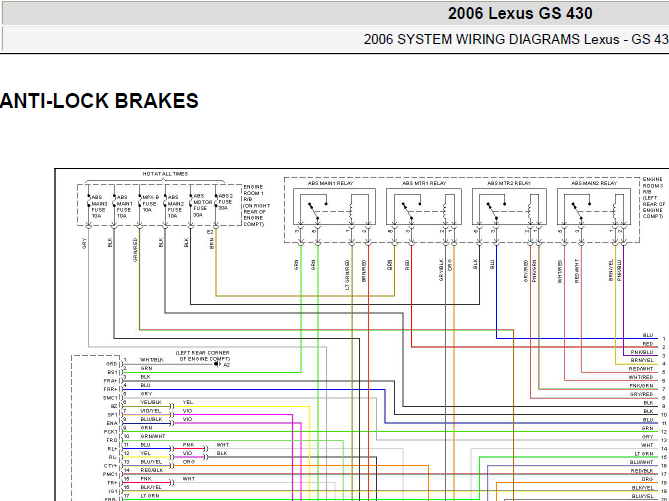Click the 'RL+' connector pin label
This screenshot has height=501, width=669.
112,449
